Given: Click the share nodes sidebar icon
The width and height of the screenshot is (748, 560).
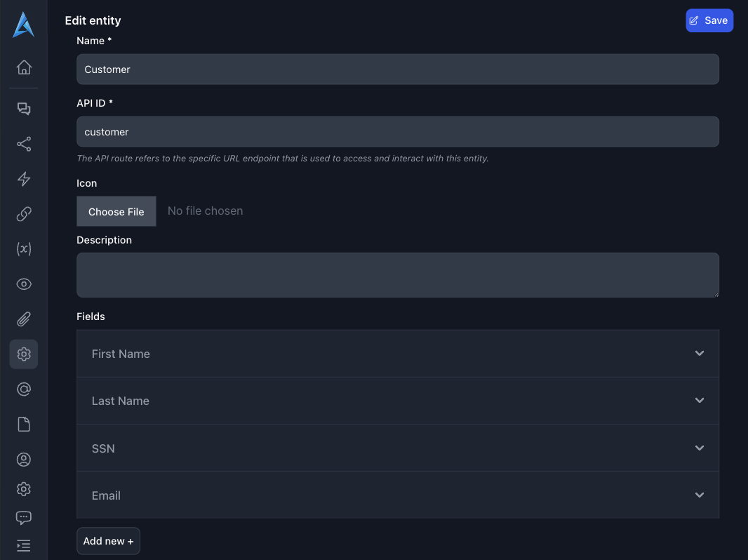Looking at the screenshot, I should tap(24, 144).
